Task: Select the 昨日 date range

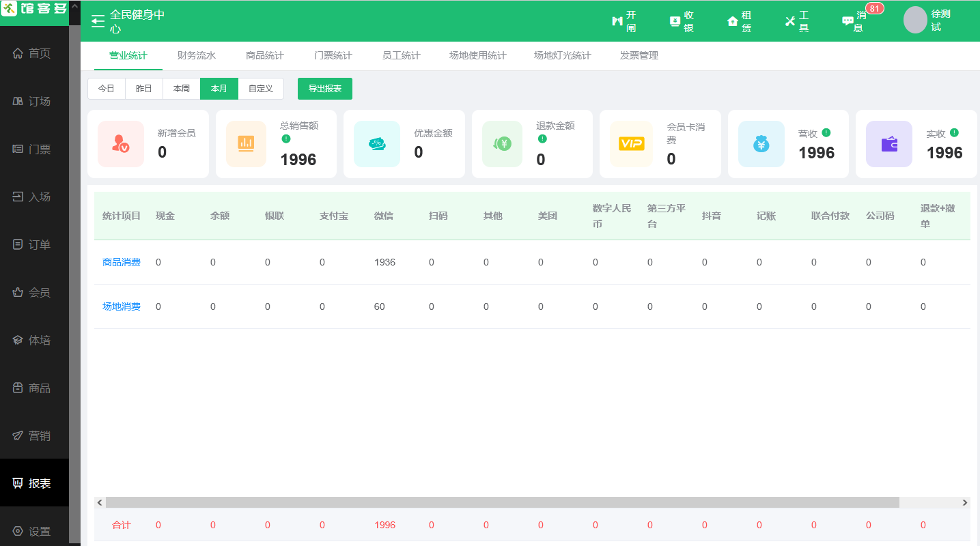Action: tap(144, 89)
